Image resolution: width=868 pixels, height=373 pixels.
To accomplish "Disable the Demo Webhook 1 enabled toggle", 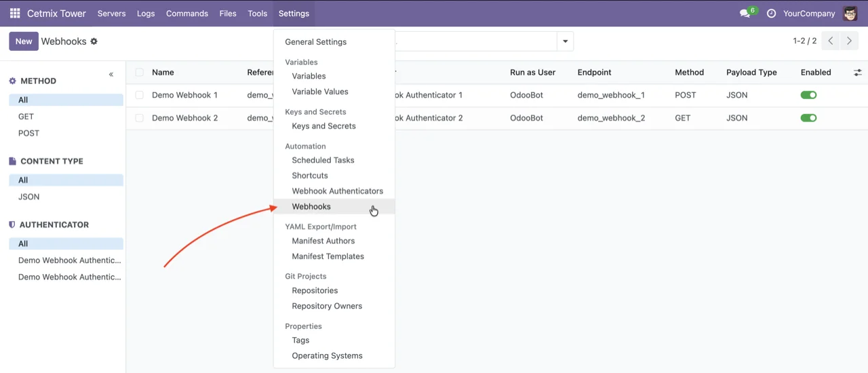I will [x=808, y=96].
